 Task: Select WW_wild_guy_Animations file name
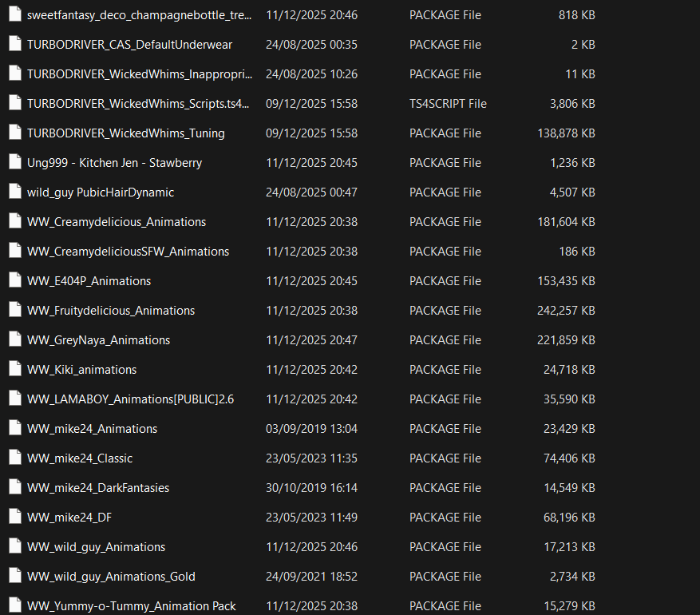96,546
